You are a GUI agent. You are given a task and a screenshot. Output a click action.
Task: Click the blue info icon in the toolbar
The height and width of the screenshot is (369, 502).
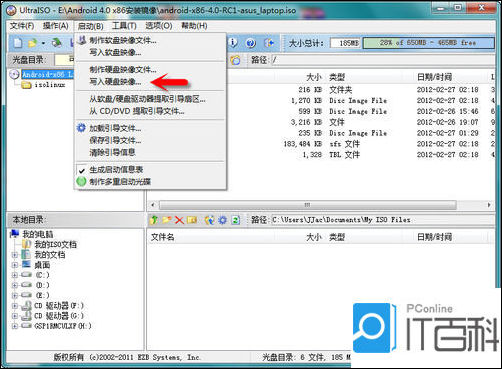point(233,42)
